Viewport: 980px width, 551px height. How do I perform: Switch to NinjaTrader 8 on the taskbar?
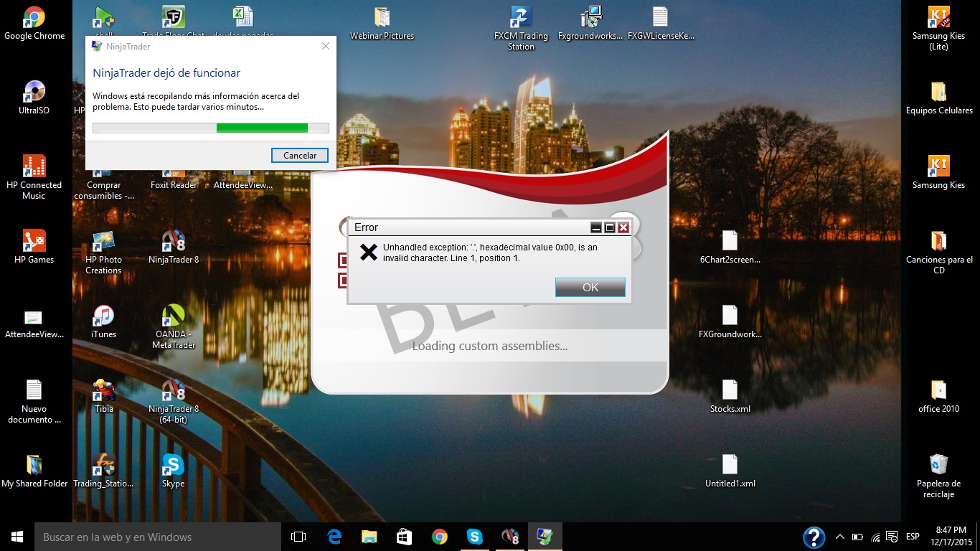pos(510,537)
